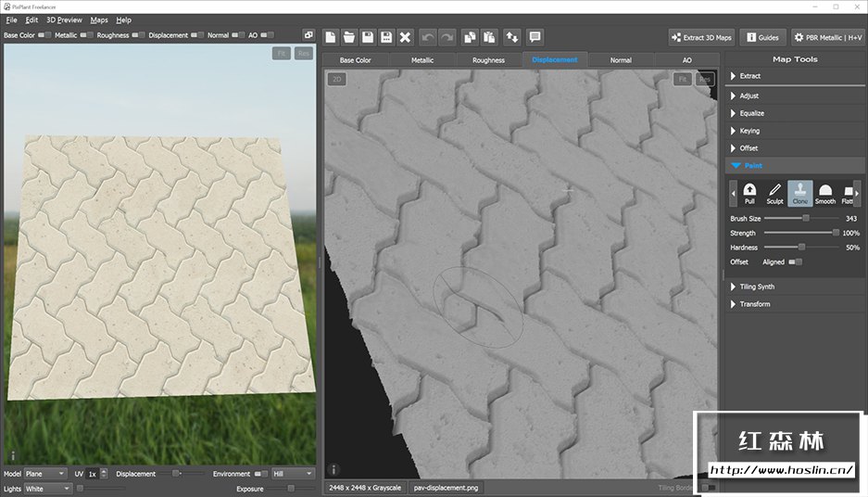Open the Maps menu
This screenshot has width=868, height=497.
tap(99, 20)
